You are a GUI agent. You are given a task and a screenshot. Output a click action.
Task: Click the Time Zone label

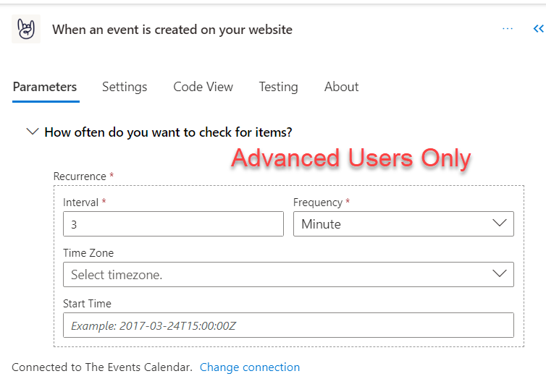click(x=88, y=253)
